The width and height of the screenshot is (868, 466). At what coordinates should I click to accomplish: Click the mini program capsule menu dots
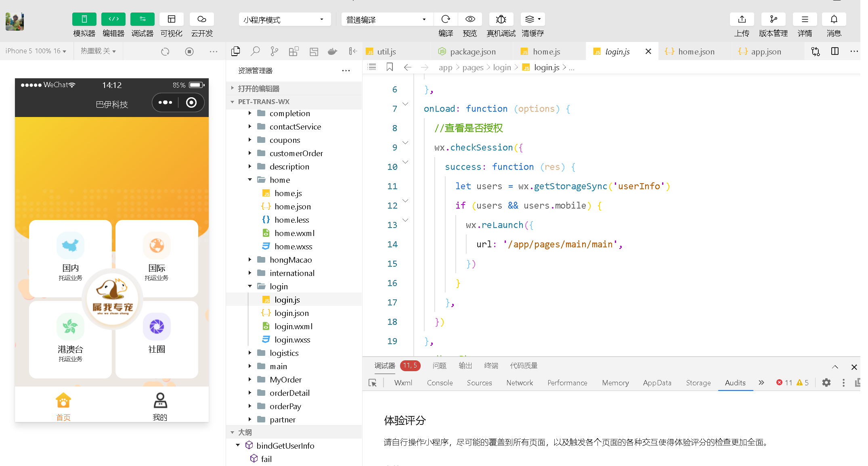(165, 102)
